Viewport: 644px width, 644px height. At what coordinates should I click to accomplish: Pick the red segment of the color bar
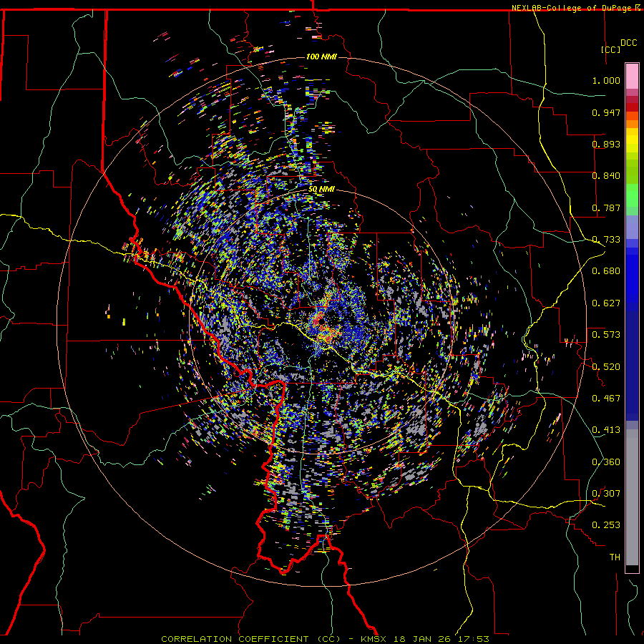[x=632, y=107]
